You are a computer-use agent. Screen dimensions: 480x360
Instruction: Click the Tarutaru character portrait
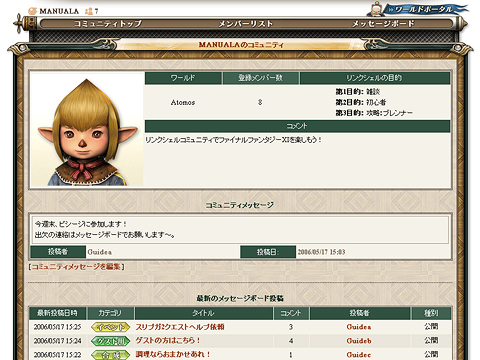tap(87, 130)
